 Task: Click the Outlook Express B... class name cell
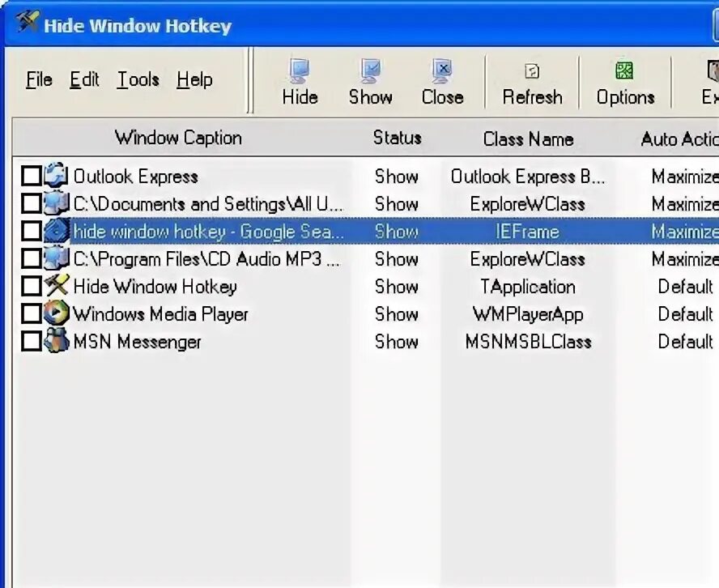528,177
